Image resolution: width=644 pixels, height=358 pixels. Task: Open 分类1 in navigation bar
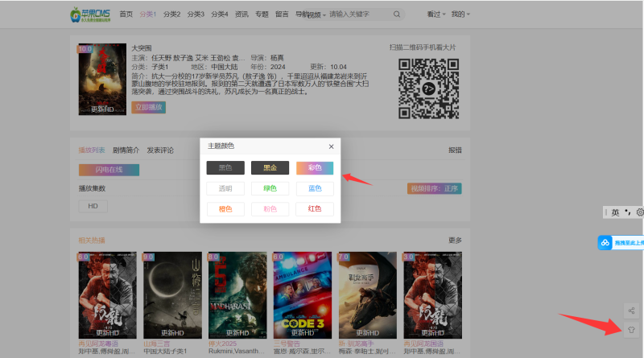click(x=148, y=14)
